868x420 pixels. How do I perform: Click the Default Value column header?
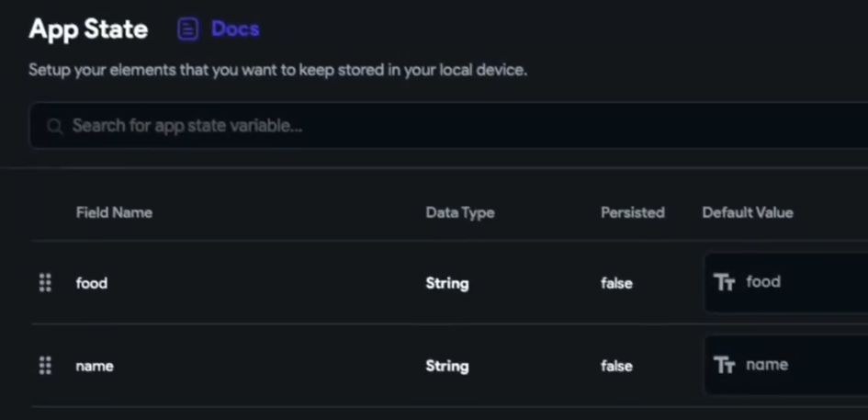pyautogui.click(x=748, y=212)
